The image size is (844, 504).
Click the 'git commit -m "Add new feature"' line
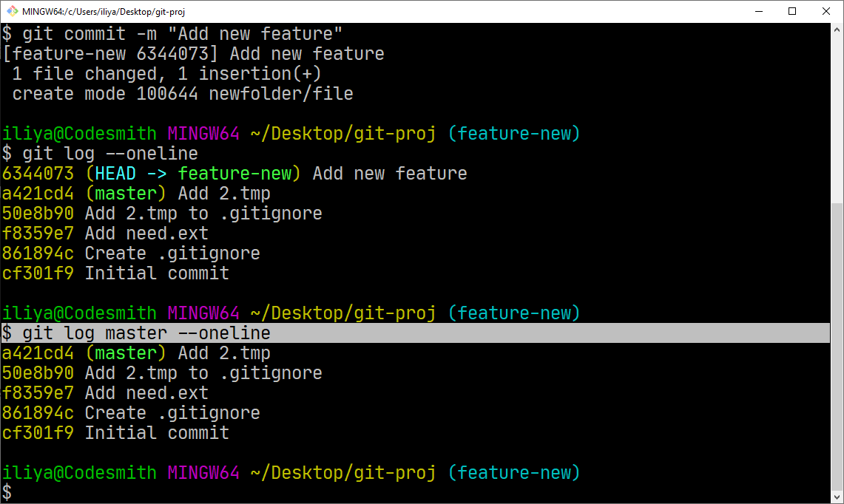click(x=172, y=34)
